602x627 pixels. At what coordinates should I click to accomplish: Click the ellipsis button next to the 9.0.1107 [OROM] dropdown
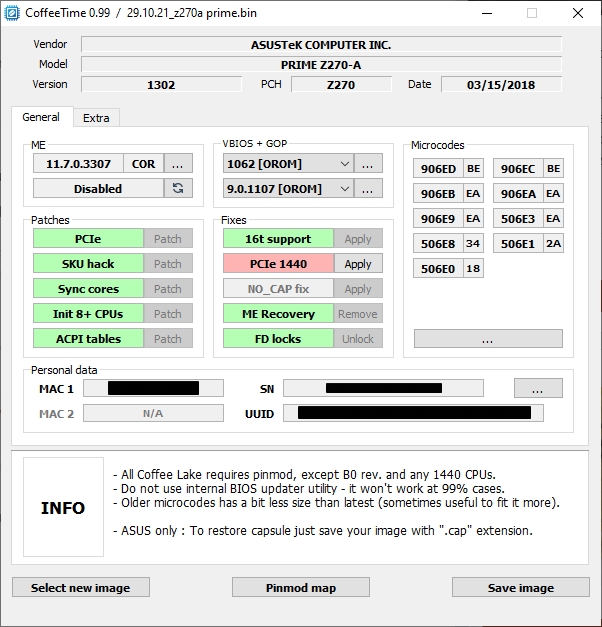coord(368,188)
